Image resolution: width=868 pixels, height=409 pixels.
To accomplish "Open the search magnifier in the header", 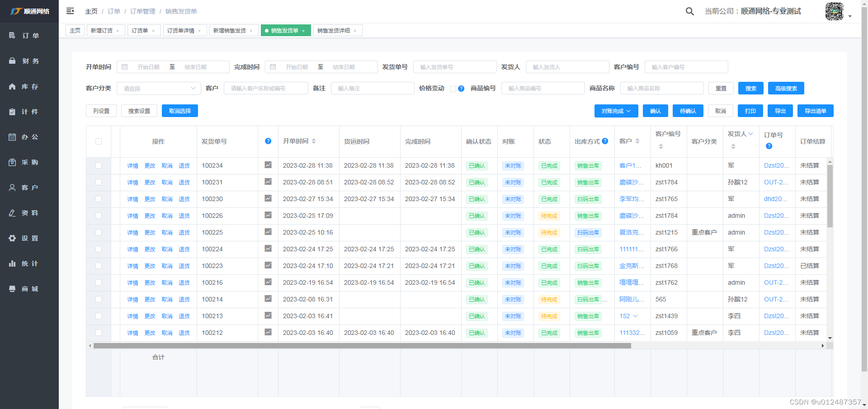I will coord(689,11).
